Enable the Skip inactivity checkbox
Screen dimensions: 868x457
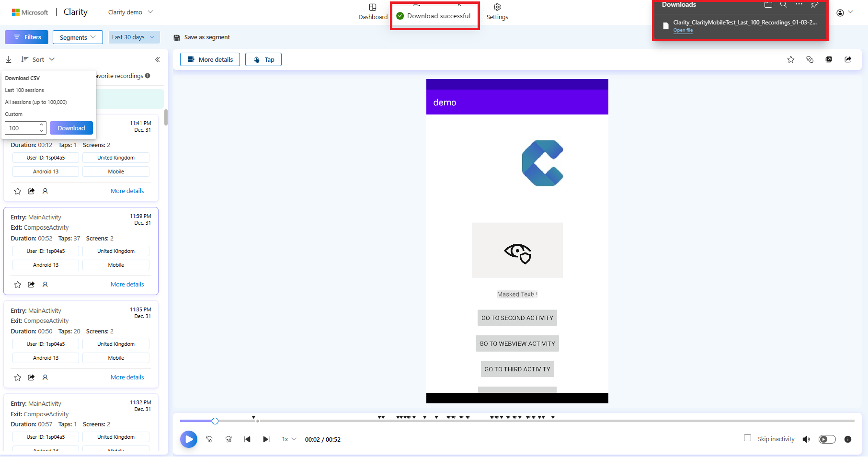747,438
